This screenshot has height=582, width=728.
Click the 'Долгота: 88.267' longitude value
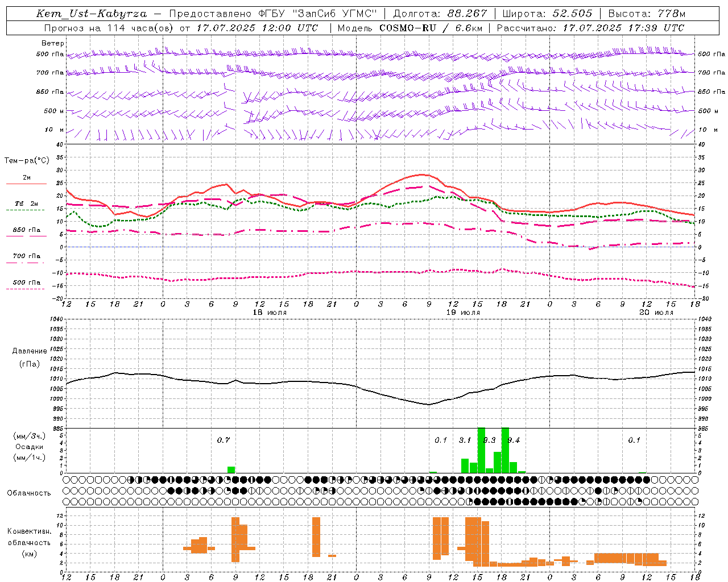click(x=440, y=14)
